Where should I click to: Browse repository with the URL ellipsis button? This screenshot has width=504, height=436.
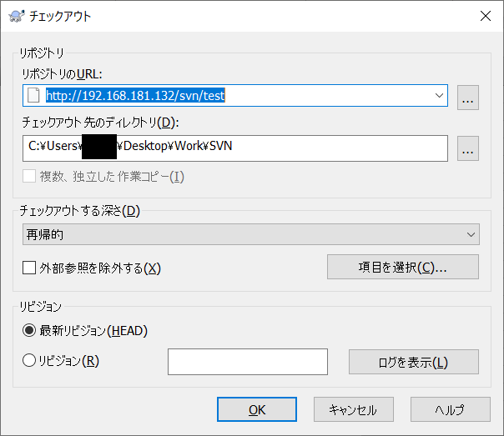pyautogui.click(x=467, y=98)
